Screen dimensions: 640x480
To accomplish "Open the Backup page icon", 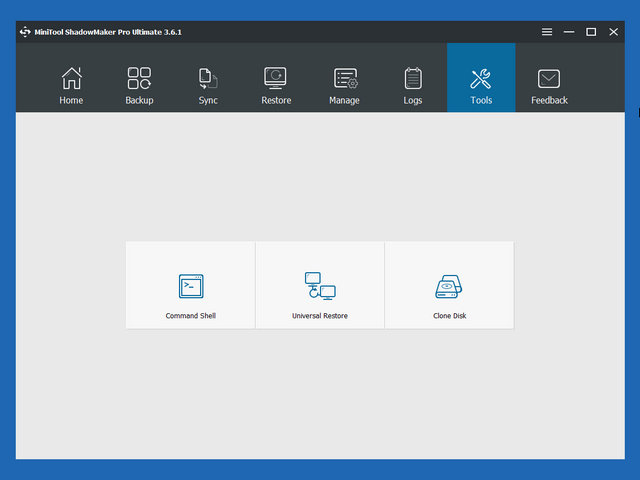I will [140, 78].
